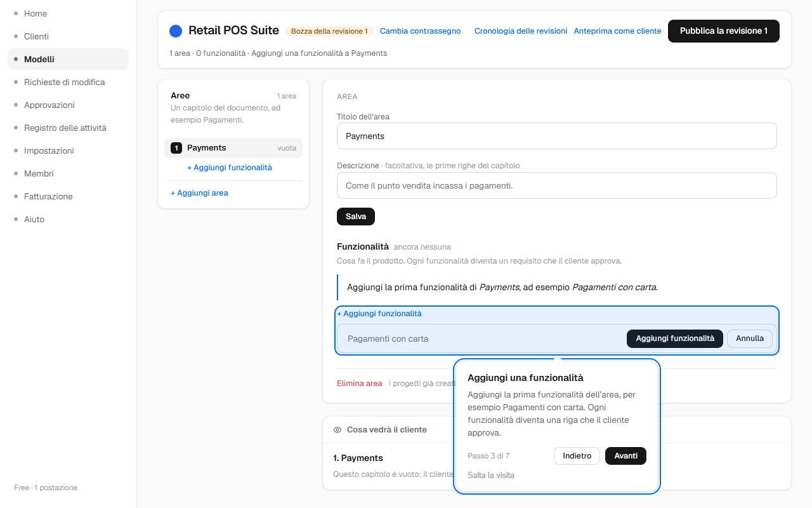Image resolution: width=812 pixels, height=508 pixels.
Task: Open Fatturazione in the sidebar
Action: (x=68, y=196)
